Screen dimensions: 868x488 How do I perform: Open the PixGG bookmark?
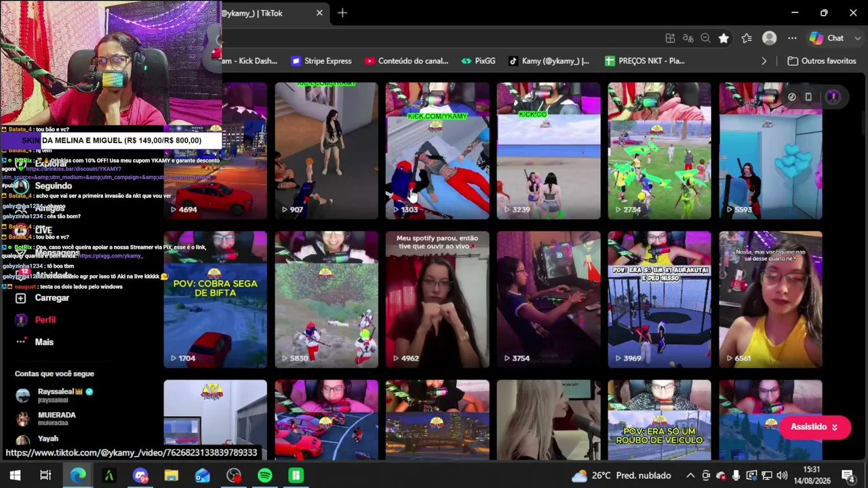(x=478, y=61)
